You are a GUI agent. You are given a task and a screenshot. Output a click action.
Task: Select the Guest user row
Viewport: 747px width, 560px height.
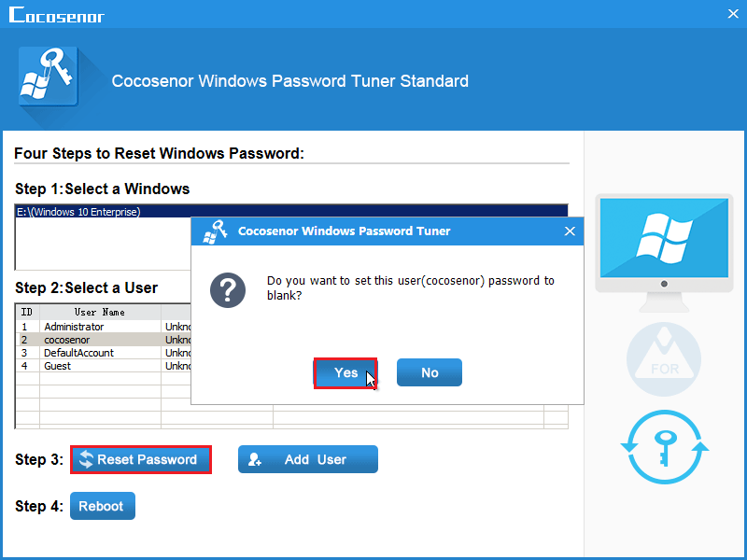click(x=104, y=366)
